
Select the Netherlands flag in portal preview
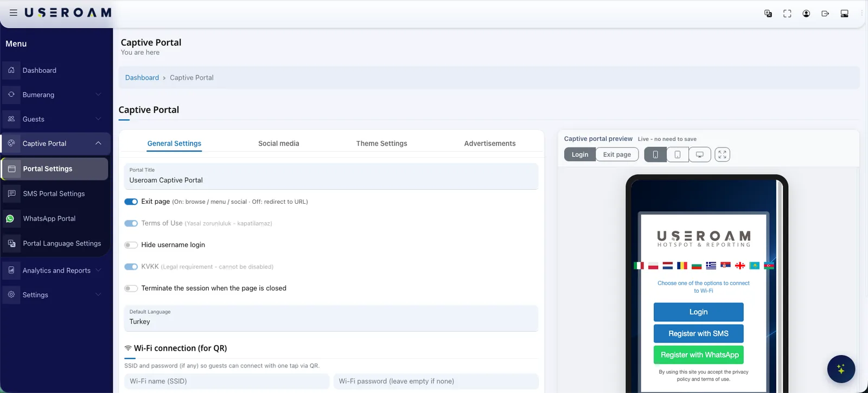(x=668, y=266)
